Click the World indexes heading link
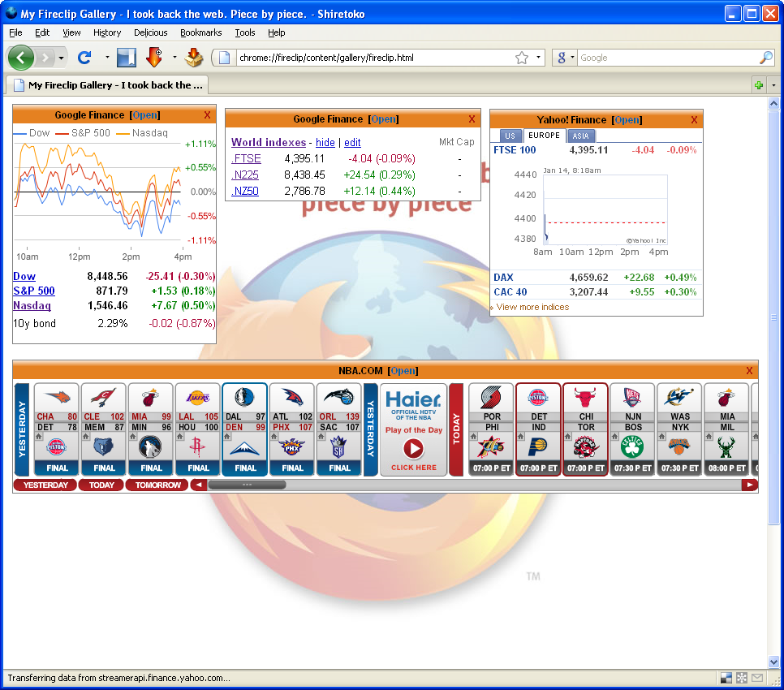This screenshot has height=690, width=784. [269, 142]
